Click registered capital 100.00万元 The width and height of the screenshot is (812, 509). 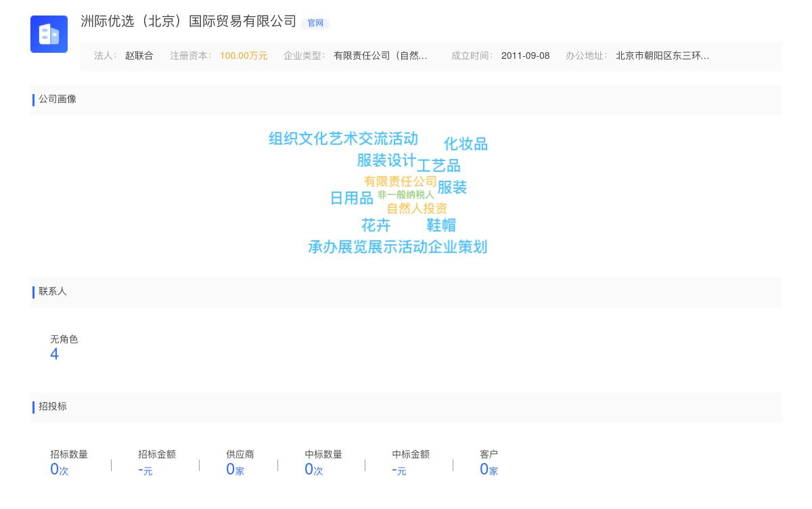(x=243, y=56)
